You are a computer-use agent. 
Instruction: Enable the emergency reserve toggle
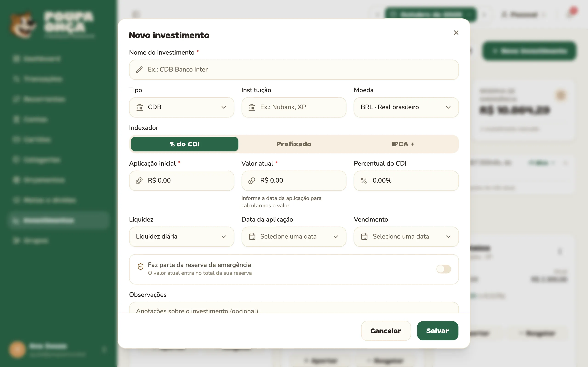click(x=444, y=269)
